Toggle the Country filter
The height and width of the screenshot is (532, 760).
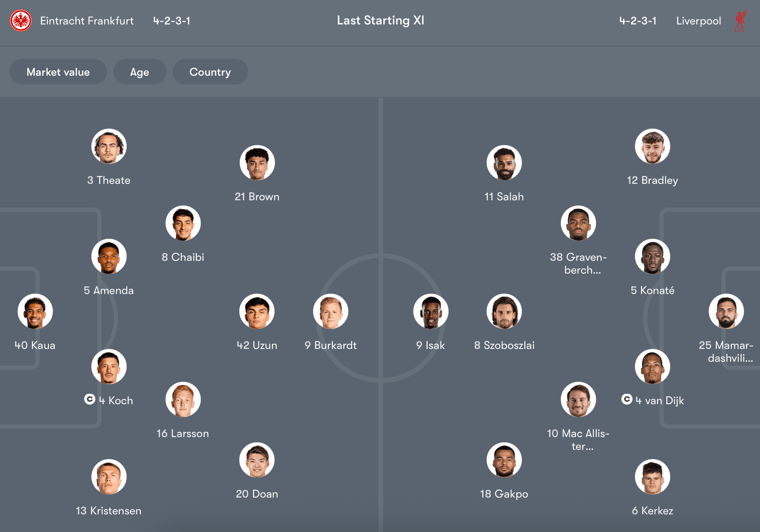[210, 72]
